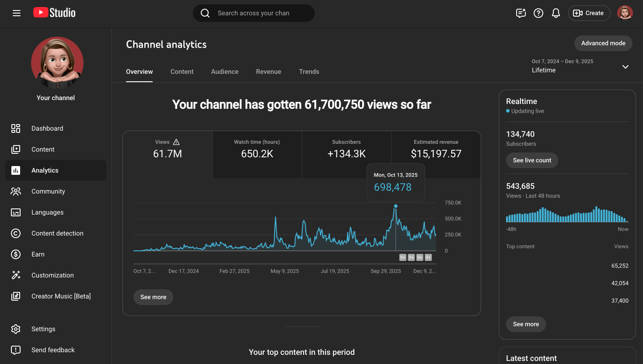
Task: Open account avatar in top right
Action: 625,13
